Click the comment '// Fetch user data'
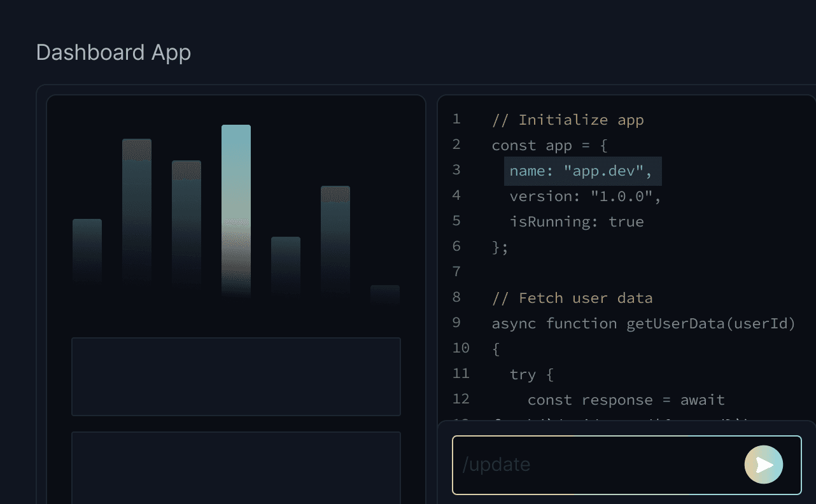 (x=572, y=298)
